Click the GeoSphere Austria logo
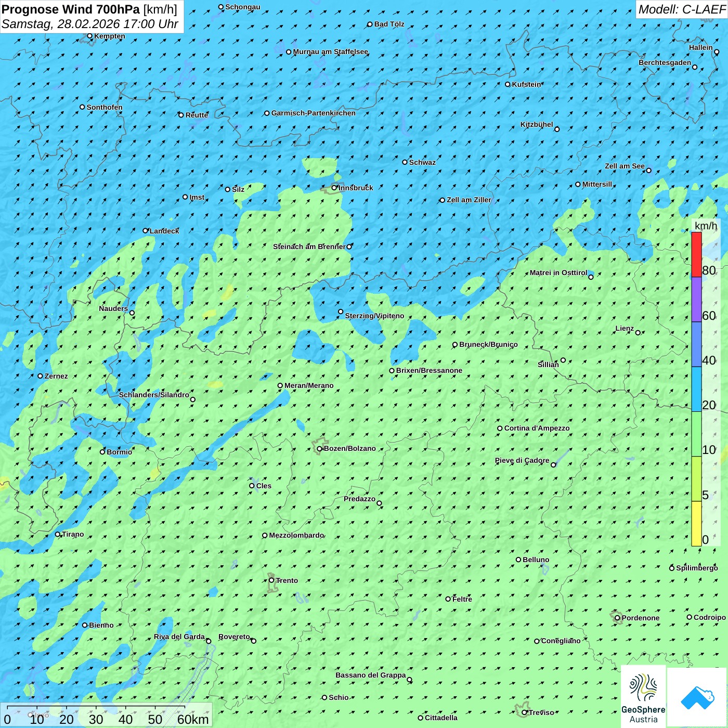Viewport: 728px width, 728px height. [643, 696]
